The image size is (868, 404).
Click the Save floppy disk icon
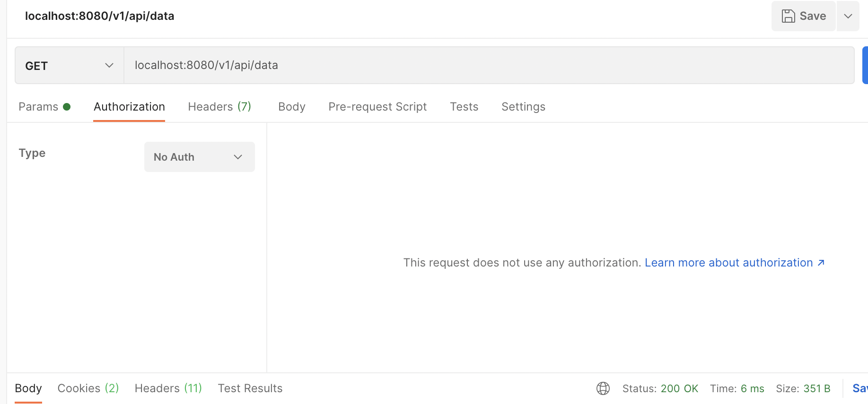pyautogui.click(x=788, y=16)
